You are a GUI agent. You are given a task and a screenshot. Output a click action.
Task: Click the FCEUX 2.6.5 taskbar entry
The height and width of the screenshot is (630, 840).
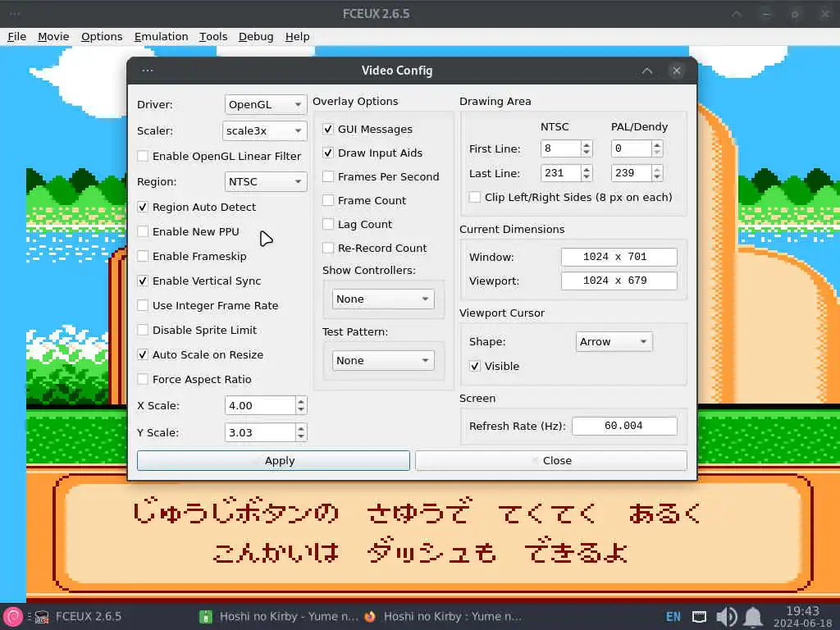(x=78, y=617)
